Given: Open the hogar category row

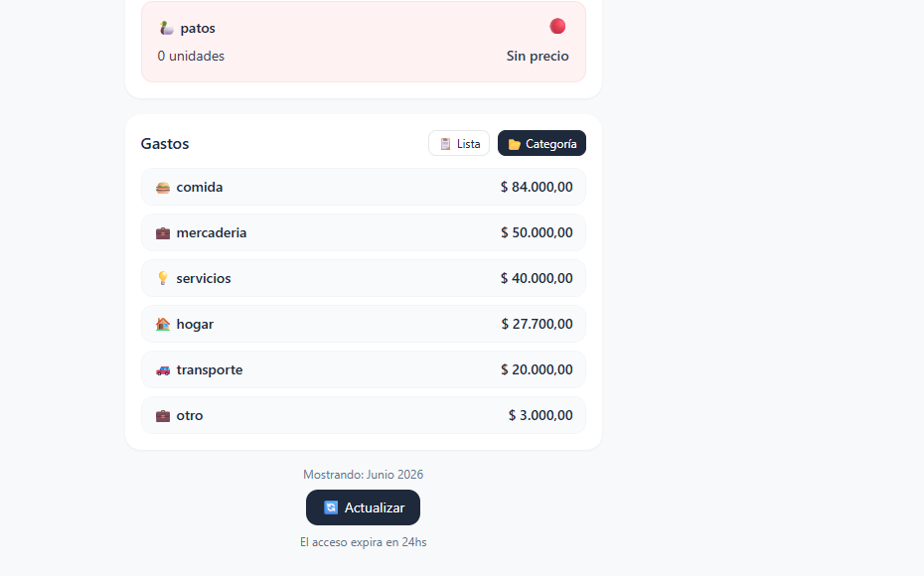Looking at the screenshot, I should (x=364, y=324).
